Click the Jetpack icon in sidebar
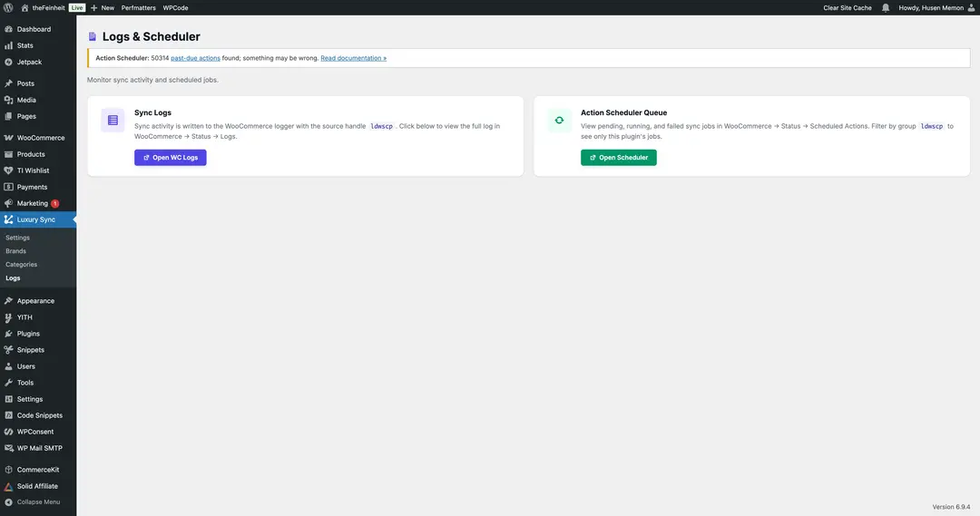980x516 pixels. pyautogui.click(x=8, y=62)
